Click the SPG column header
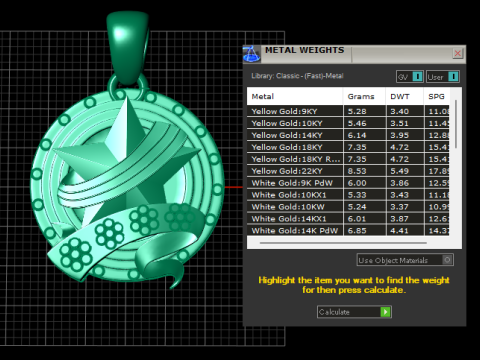 [437, 96]
